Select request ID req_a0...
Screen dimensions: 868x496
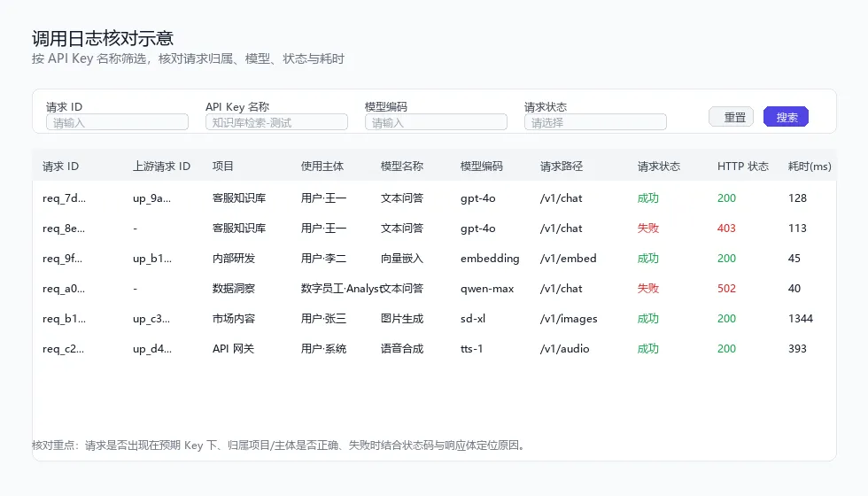coord(64,289)
